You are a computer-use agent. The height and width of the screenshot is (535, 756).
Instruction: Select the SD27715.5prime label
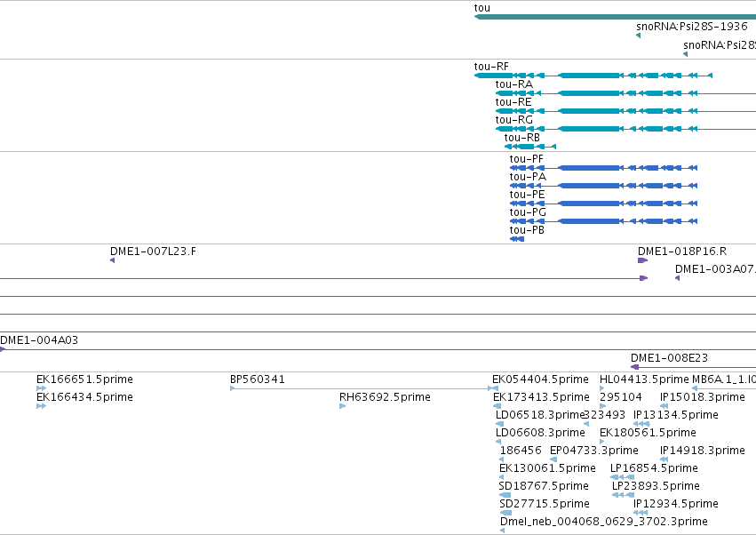tap(545, 505)
